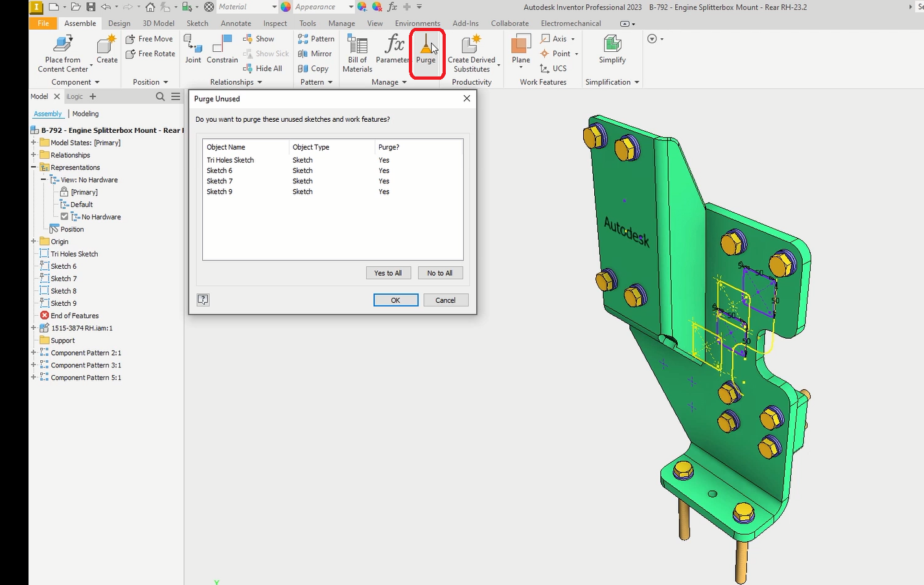Toggle Purge value for Tri Holes Sketch
The image size is (924, 585).
click(x=384, y=160)
